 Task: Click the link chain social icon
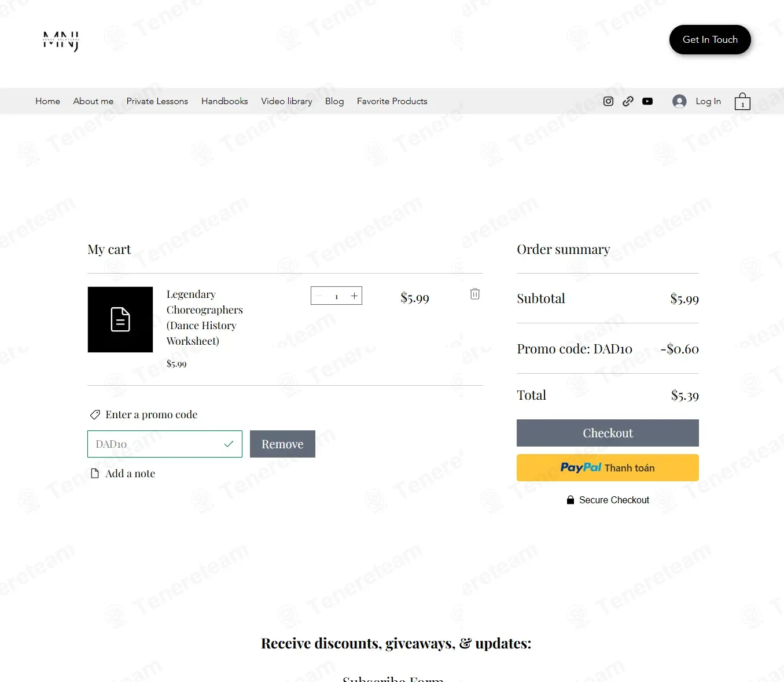point(628,101)
